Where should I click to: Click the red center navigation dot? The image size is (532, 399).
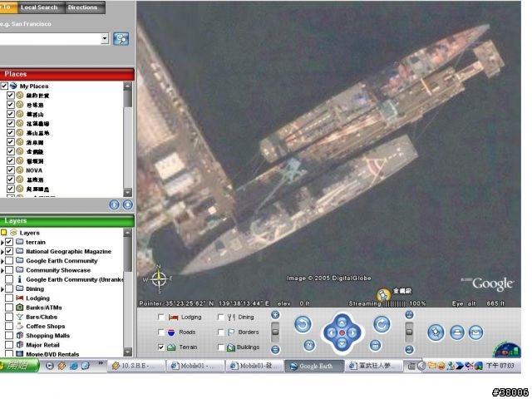coord(342,332)
